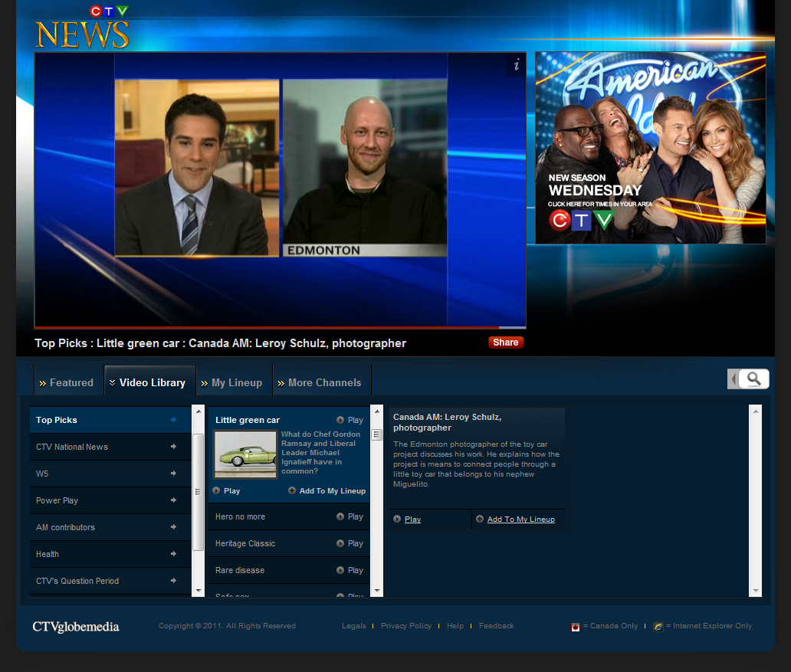Click the Internet Explorer Only icon
This screenshot has width=791, height=672.
pyautogui.click(x=658, y=627)
